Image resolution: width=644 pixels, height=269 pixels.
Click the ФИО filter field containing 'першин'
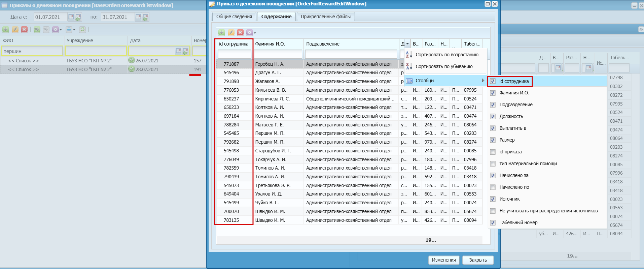(x=32, y=51)
